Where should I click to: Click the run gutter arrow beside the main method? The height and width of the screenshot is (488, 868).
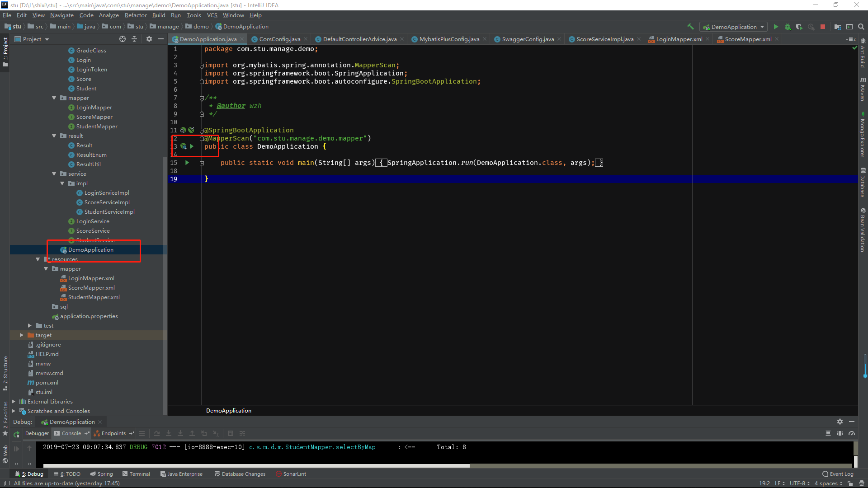click(x=187, y=163)
